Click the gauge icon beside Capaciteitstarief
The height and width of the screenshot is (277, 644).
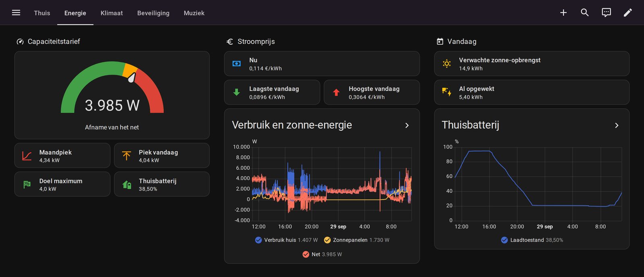click(x=20, y=42)
